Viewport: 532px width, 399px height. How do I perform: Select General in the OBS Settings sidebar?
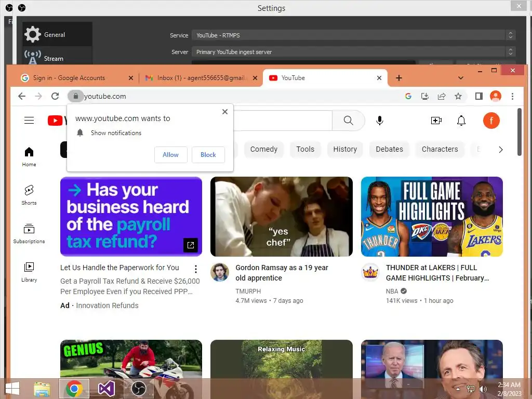tap(57, 34)
